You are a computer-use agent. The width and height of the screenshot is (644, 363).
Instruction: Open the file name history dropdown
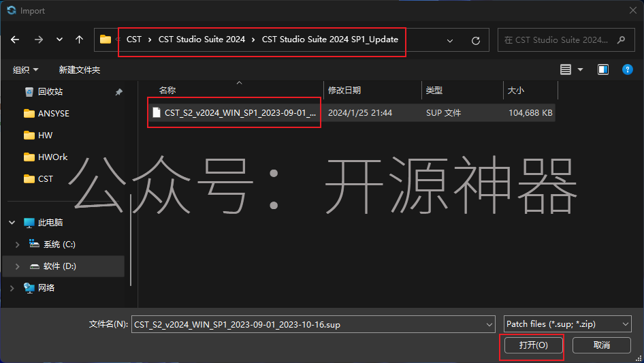(x=489, y=325)
